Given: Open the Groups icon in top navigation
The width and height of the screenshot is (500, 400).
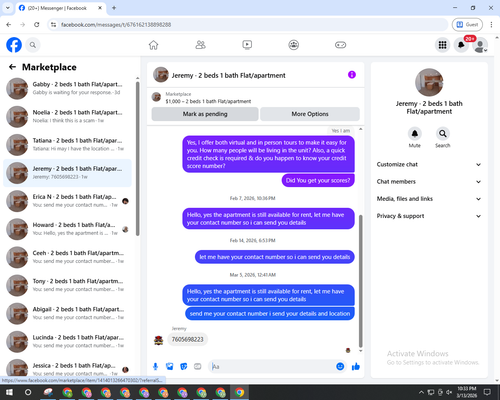Looking at the screenshot, I should point(294,45).
